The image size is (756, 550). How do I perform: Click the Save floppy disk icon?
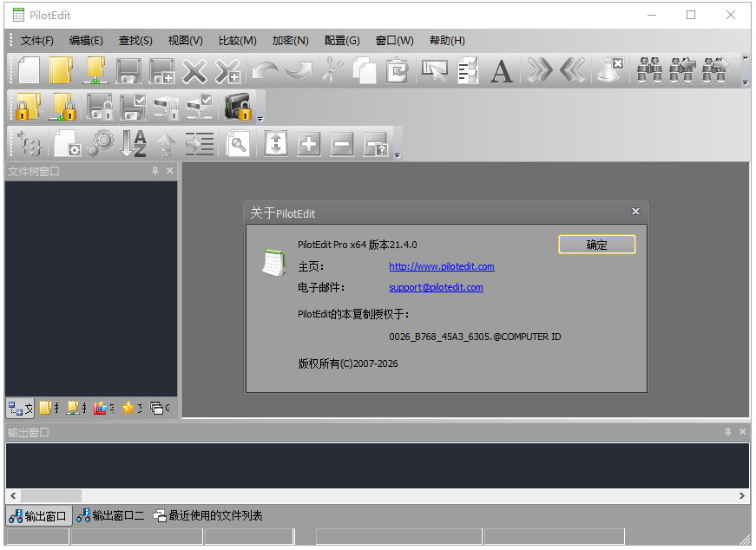point(128,70)
